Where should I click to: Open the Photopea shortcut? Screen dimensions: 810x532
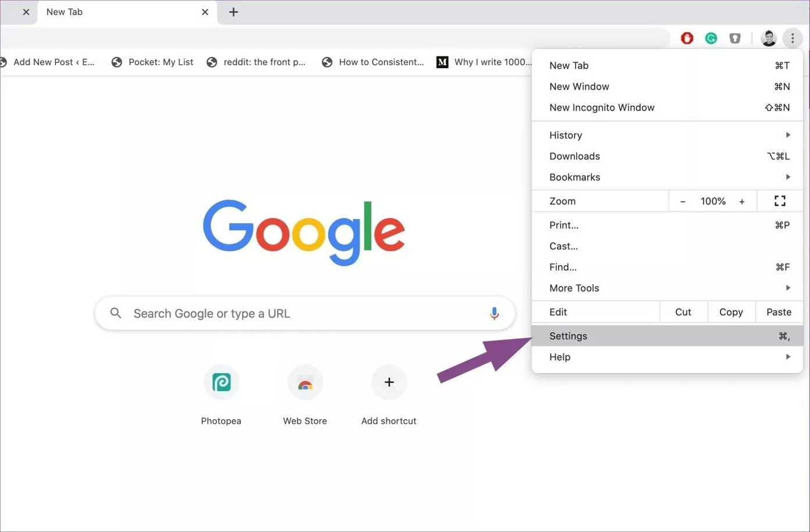click(x=221, y=382)
